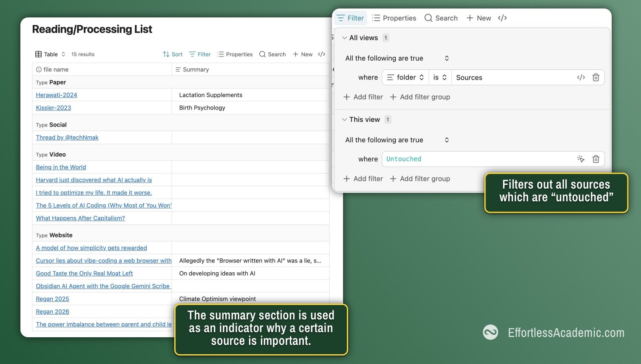Image resolution: width=641 pixels, height=364 pixels.
Task: Open the Thread by @techNmak link
Action: click(67, 138)
